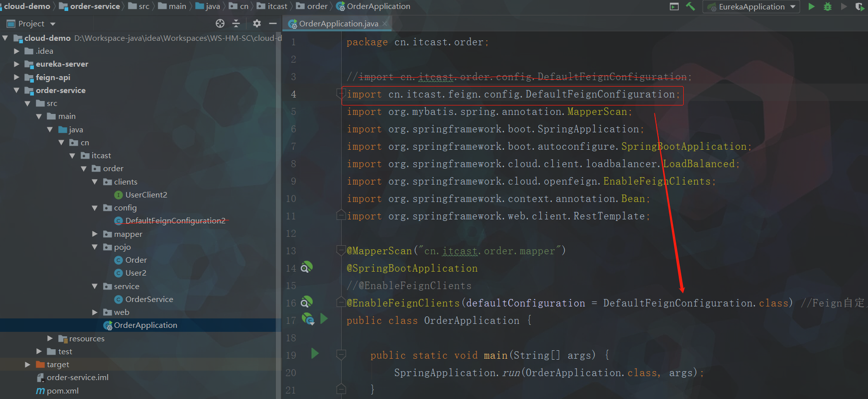Click cloud-demo in the navigation breadcrumb

click(x=27, y=6)
